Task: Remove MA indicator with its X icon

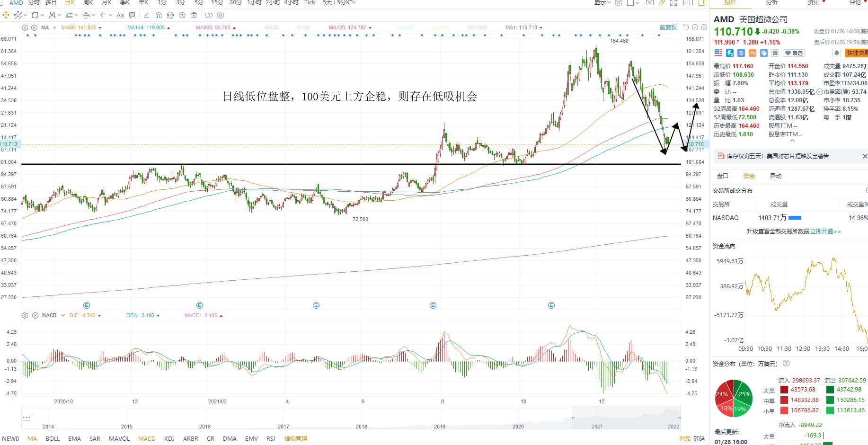Action: tap(34, 27)
